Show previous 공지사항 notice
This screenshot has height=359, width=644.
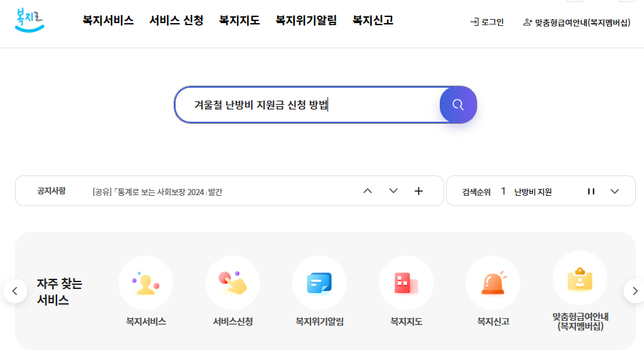coord(368,191)
